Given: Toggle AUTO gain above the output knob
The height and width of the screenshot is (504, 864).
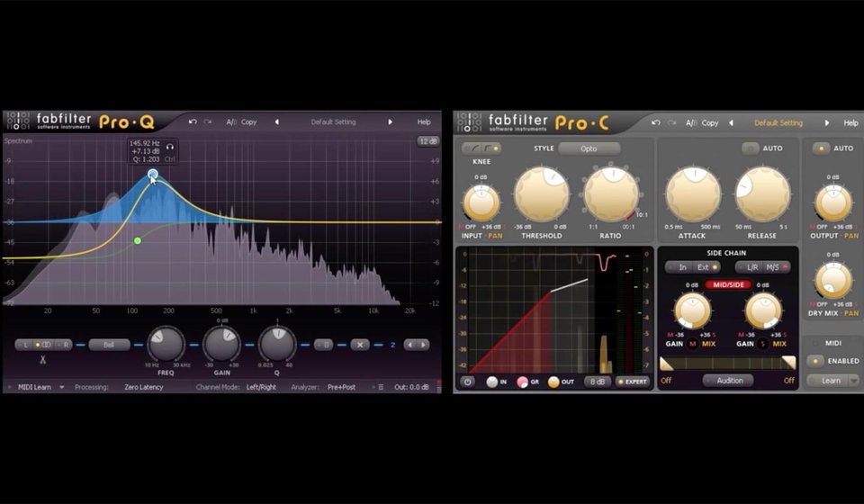Looking at the screenshot, I should [821, 148].
